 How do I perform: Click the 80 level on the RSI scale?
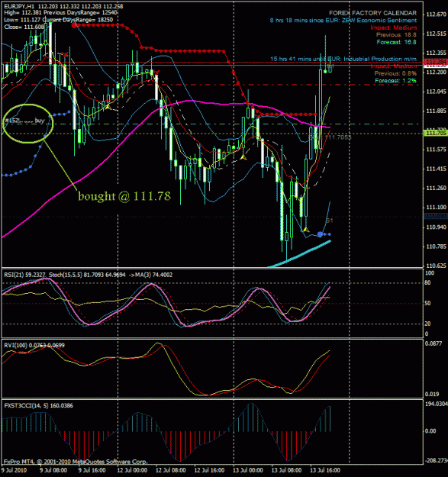427,283
